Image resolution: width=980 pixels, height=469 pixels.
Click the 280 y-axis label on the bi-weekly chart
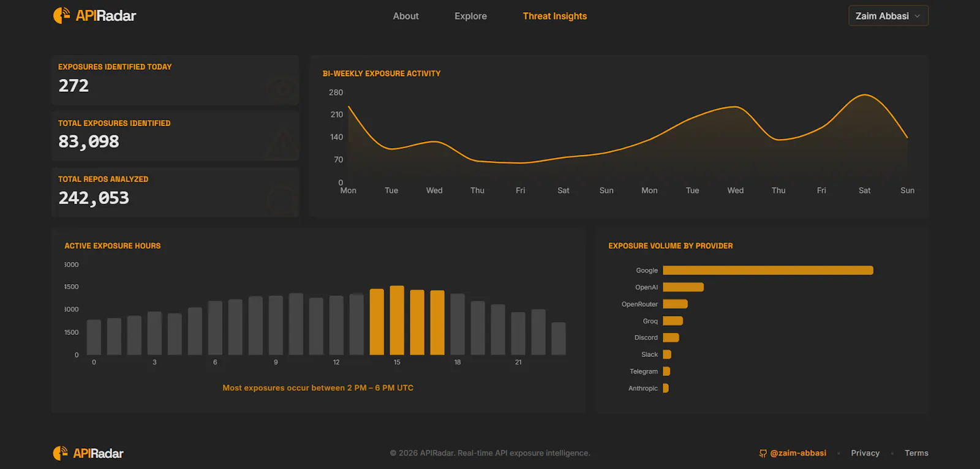pos(336,92)
